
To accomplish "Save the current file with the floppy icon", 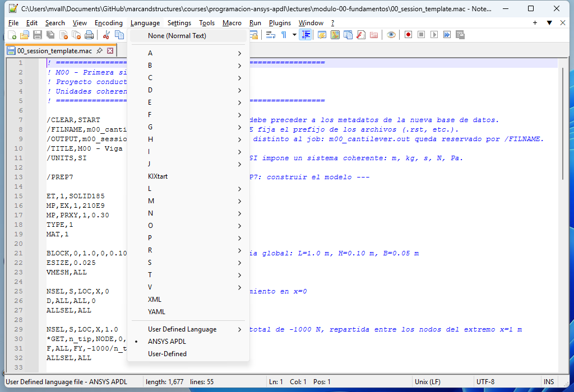I will coord(38,35).
